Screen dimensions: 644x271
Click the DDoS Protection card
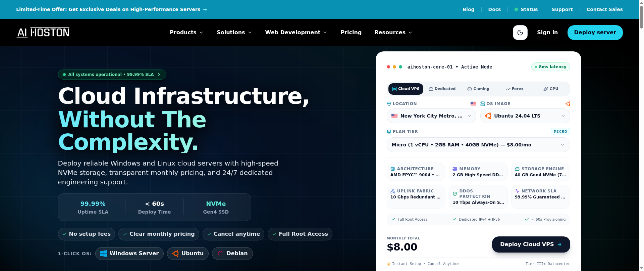(478, 197)
